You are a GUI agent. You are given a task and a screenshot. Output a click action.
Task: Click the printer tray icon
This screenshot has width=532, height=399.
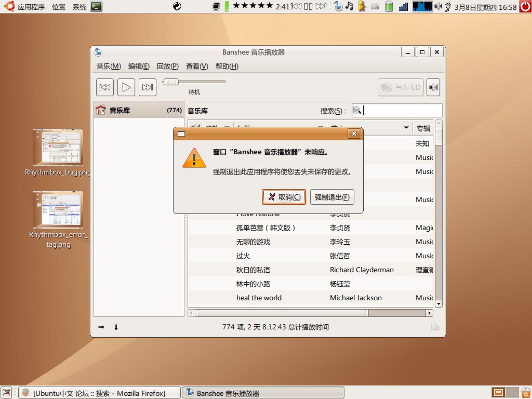pyautogui.click(x=375, y=6)
